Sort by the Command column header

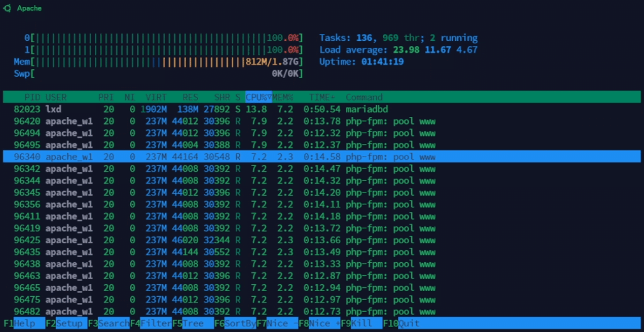[364, 97]
